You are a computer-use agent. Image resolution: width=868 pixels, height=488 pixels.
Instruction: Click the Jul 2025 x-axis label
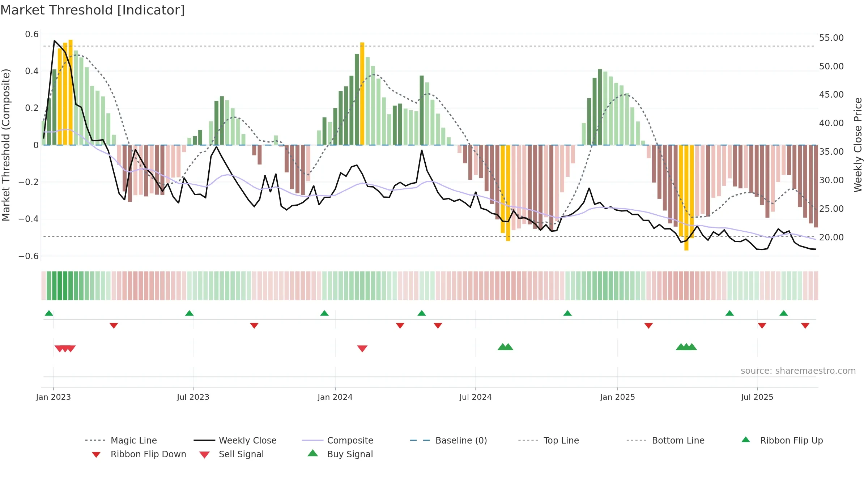click(x=757, y=397)
